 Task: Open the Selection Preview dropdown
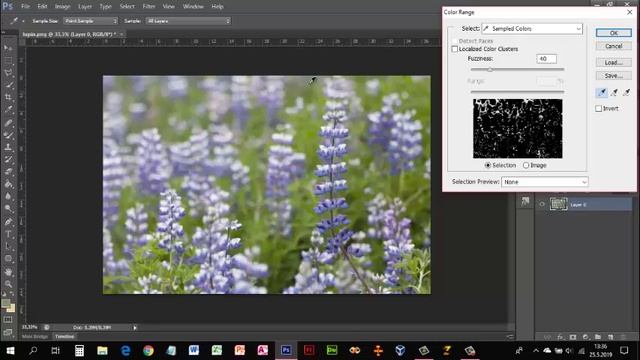[x=544, y=182]
